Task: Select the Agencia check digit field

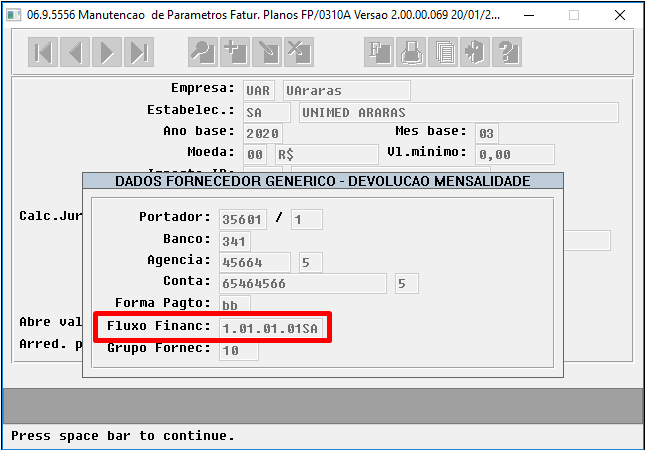Action: tap(311, 263)
